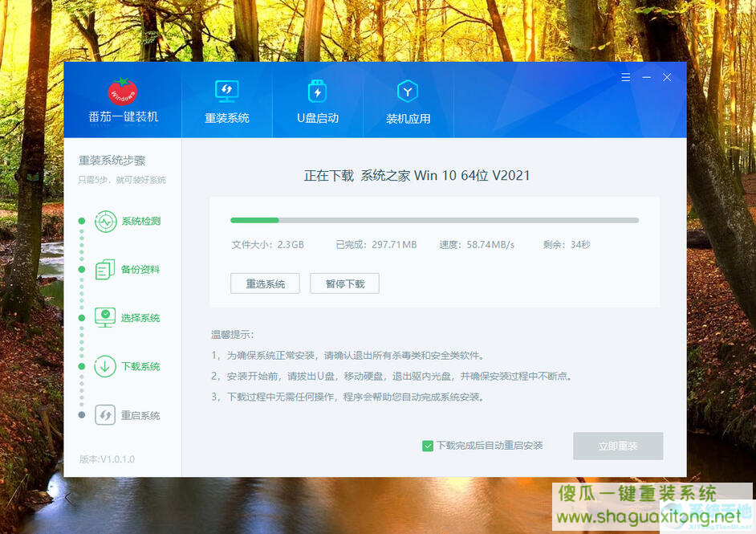Click the 只需5步 subtitle text

pyautogui.click(x=122, y=180)
